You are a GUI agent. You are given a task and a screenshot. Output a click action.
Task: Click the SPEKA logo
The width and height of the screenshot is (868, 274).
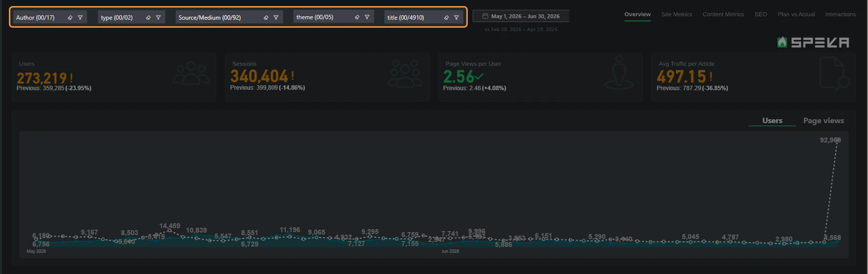pos(813,42)
